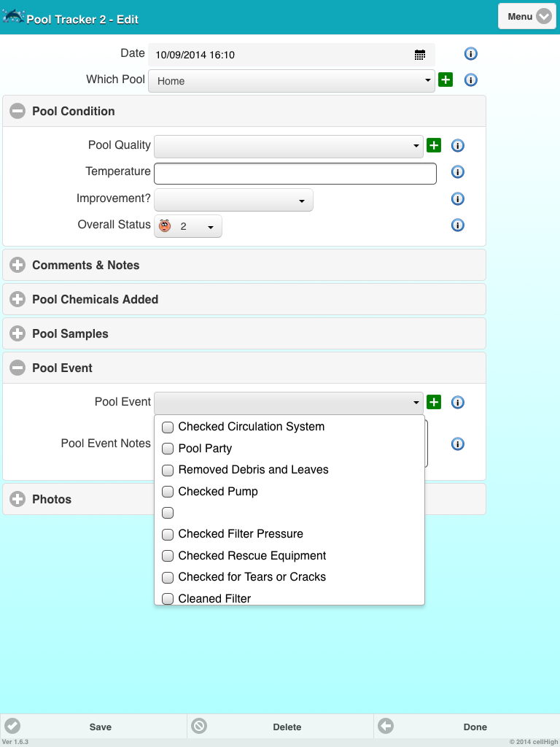Open the calendar picker in Date field
The height and width of the screenshot is (747, 560).
[x=419, y=55]
